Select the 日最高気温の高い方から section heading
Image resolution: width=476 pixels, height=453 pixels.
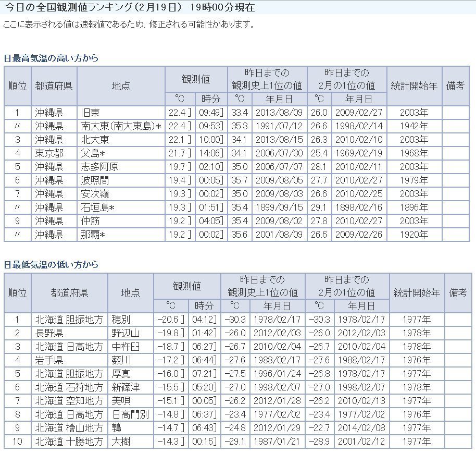[x=51, y=58]
